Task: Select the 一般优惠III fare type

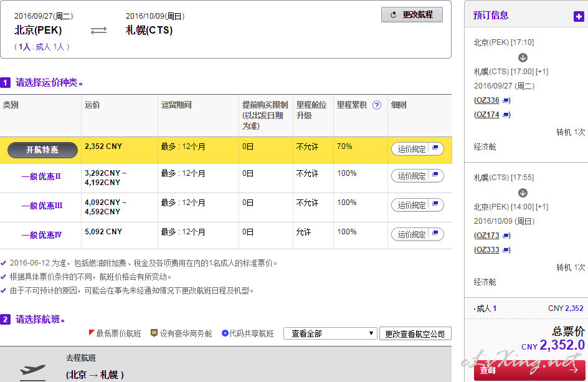Action: point(42,206)
